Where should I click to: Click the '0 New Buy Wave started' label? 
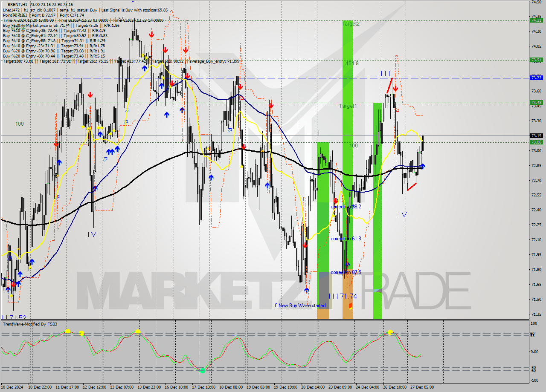[300, 306]
